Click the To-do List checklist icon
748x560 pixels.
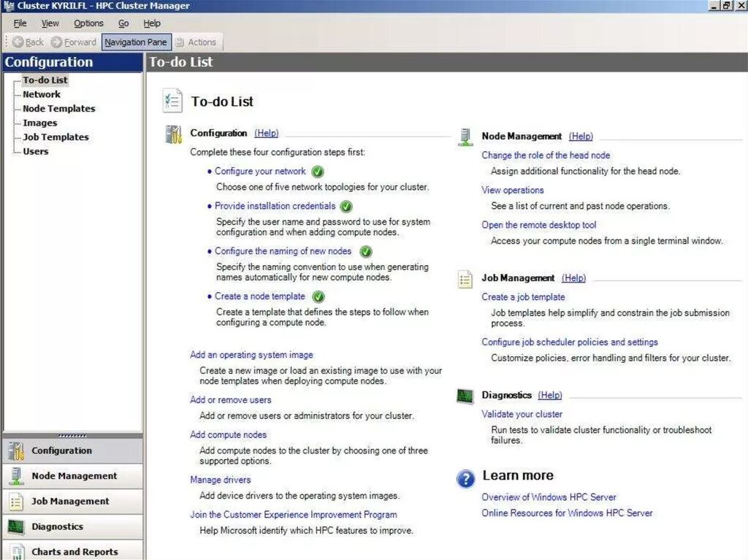pyautogui.click(x=172, y=101)
